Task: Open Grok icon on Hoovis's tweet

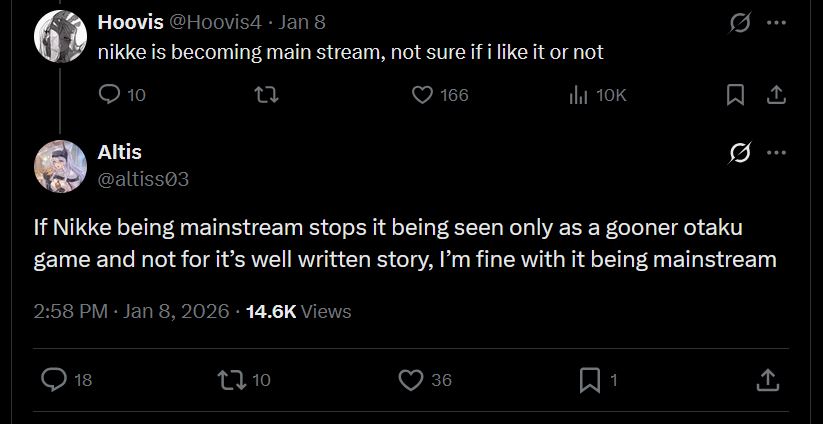Action: pos(740,22)
